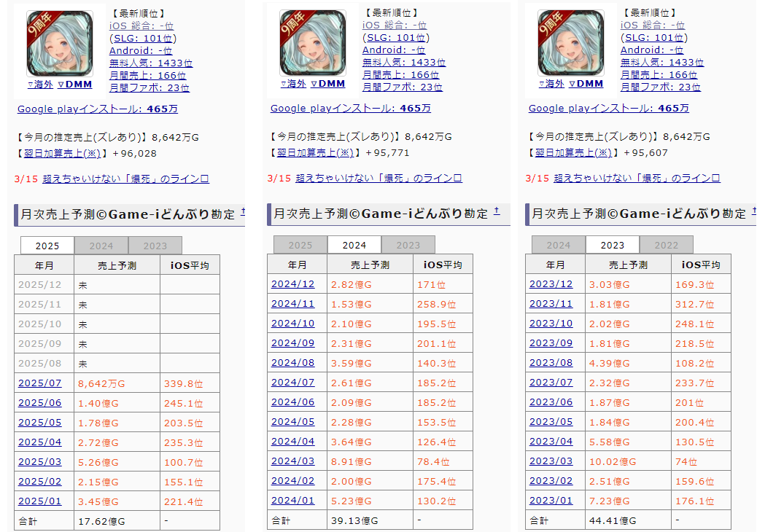Click the 10.02億G sales value

pyautogui.click(x=612, y=461)
